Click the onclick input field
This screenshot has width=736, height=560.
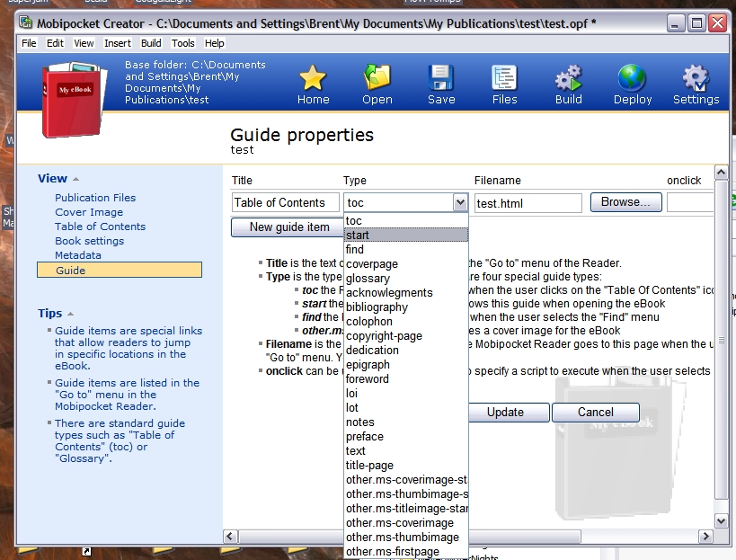690,203
